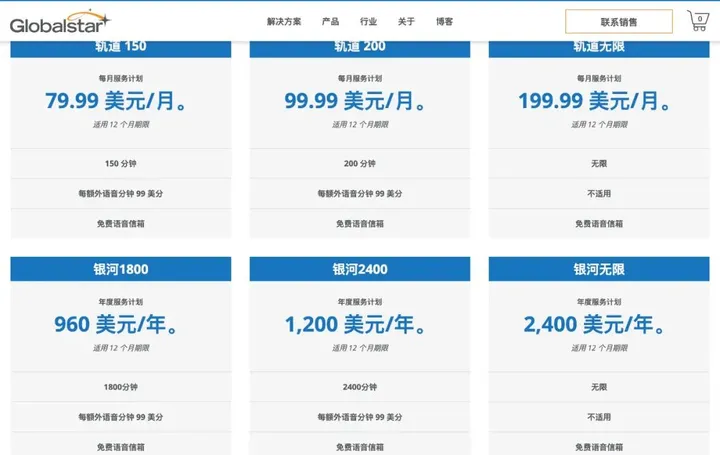
Task: Click 每额外语音分钟 99 美分 in 轨道 200
Action: coord(360,194)
